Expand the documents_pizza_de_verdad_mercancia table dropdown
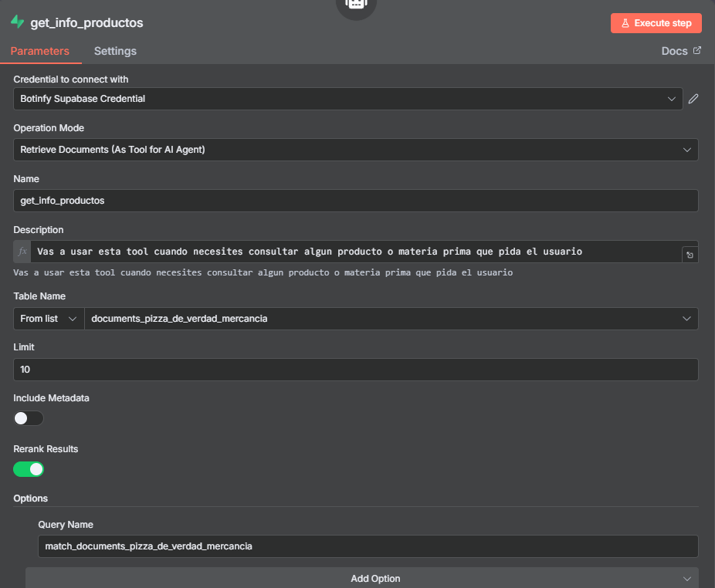Image resolution: width=715 pixels, height=588 pixels. [x=391, y=319]
